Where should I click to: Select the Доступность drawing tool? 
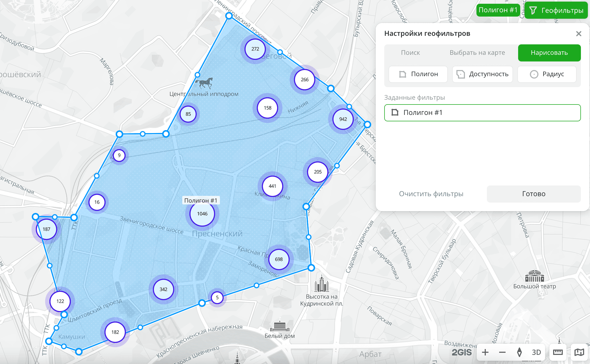pyautogui.click(x=482, y=74)
